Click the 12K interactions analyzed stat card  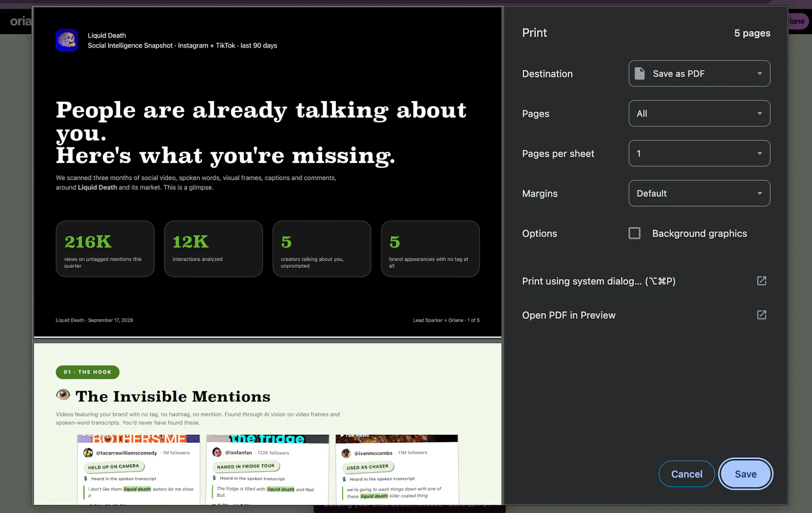[214, 249]
